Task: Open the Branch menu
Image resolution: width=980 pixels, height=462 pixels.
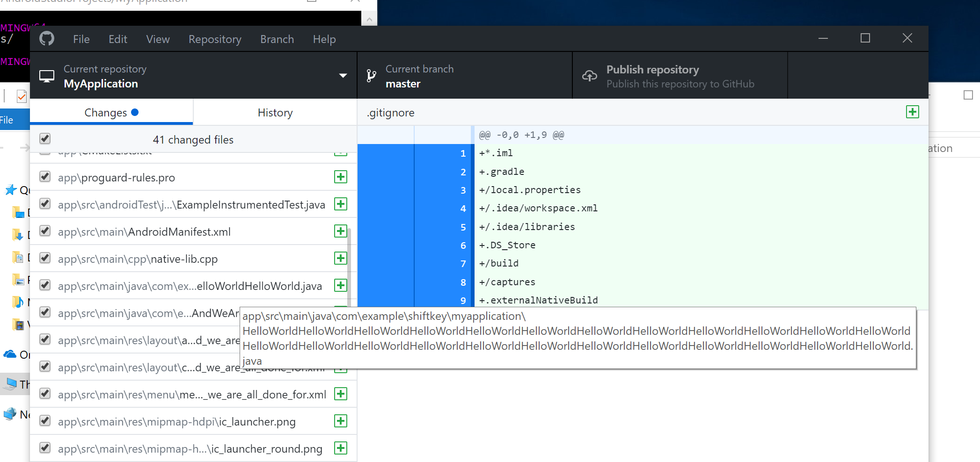Action: click(x=277, y=39)
